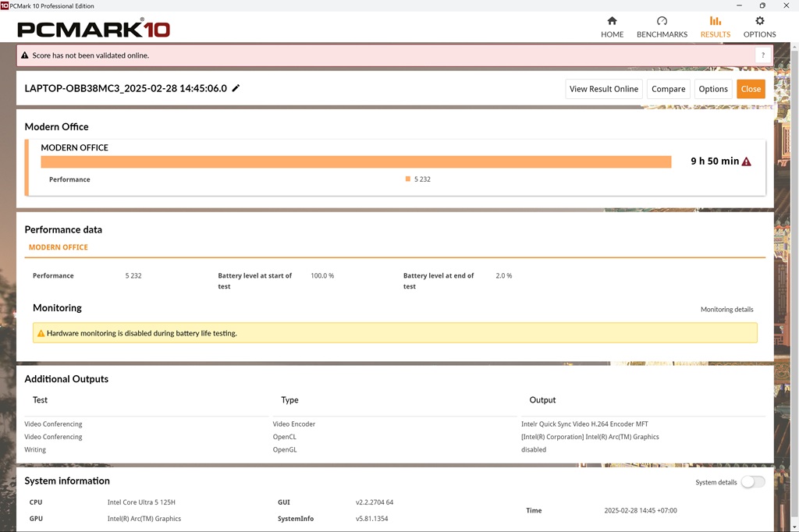The height and width of the screenshot is (532, 799).
Task: Click the yellow hardware monitoring warning icon
Action: [x=41, y=333]
